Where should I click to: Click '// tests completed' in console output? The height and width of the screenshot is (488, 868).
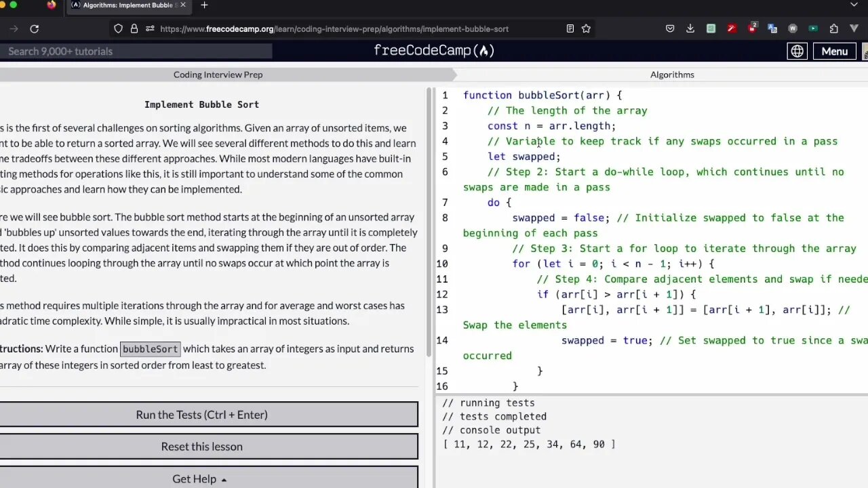[494, 417]
